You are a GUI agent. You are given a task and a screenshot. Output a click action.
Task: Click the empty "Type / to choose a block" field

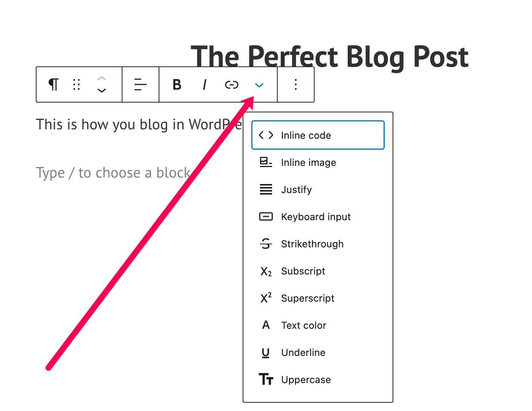click(113, 173)
